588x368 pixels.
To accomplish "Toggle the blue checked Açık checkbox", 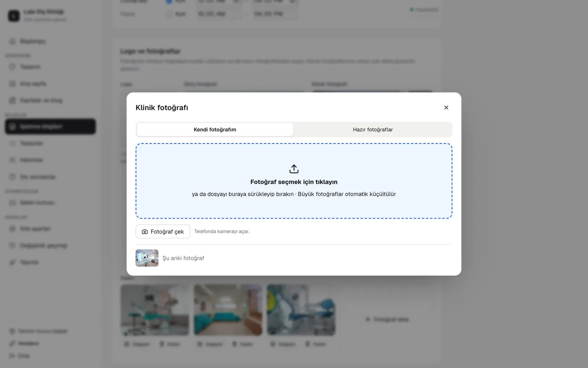I will [169, 1].
